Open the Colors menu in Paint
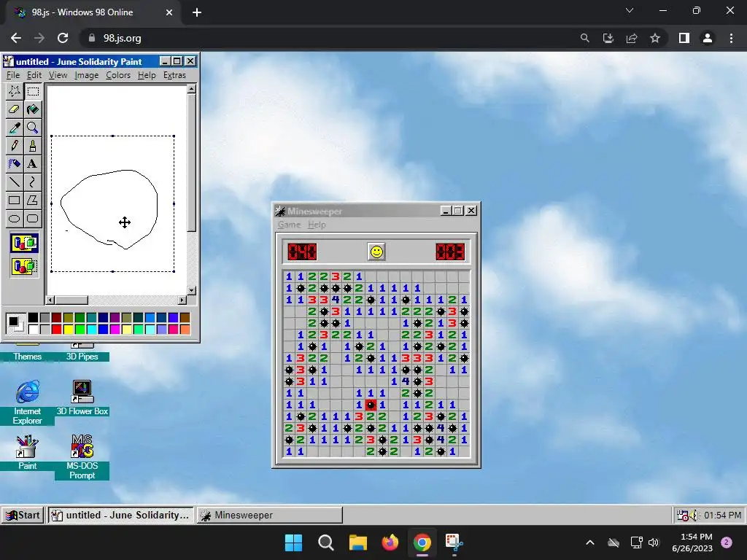The height and width of the screenshot is (560, 747). pos(118,75)
